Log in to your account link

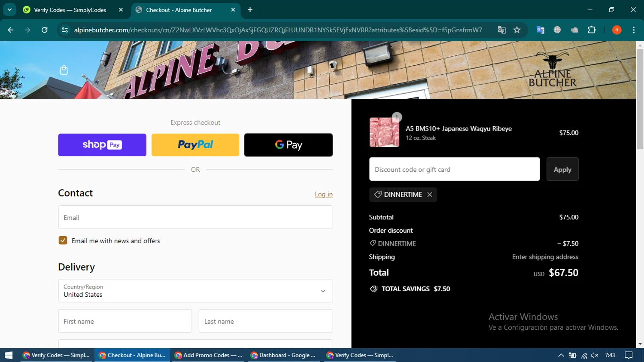pyautogui.click(x=324, y=194)
